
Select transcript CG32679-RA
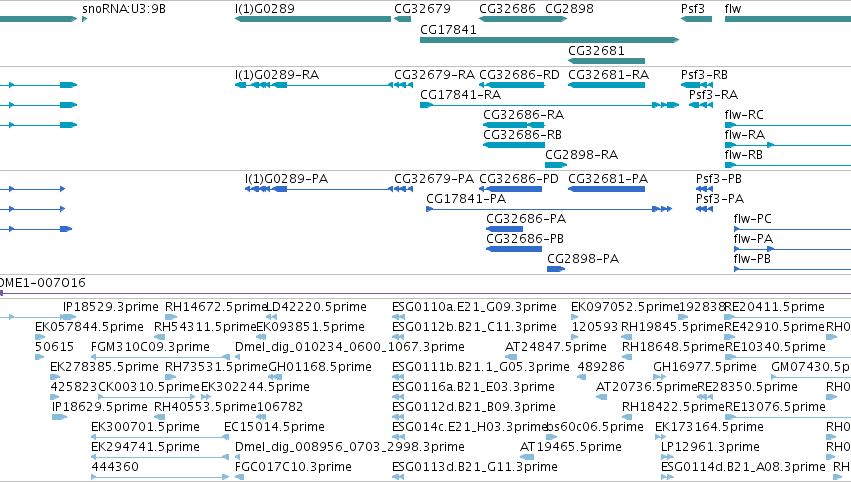click(401, 85)
